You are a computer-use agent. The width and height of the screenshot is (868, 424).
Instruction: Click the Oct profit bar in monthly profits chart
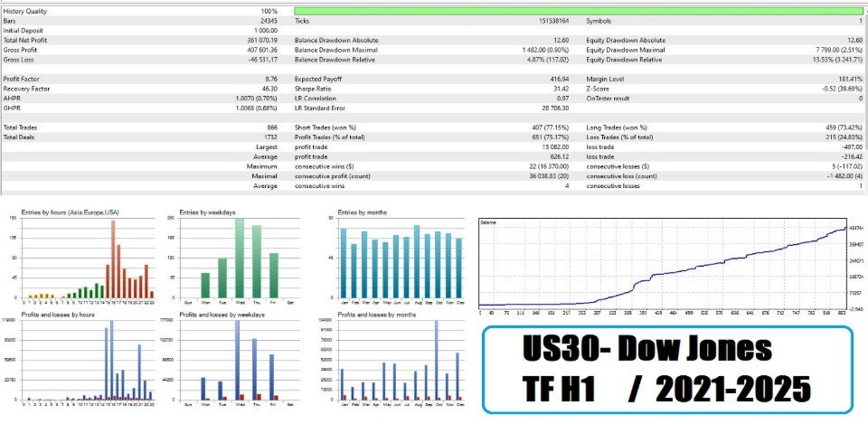(x=437, y=360)
